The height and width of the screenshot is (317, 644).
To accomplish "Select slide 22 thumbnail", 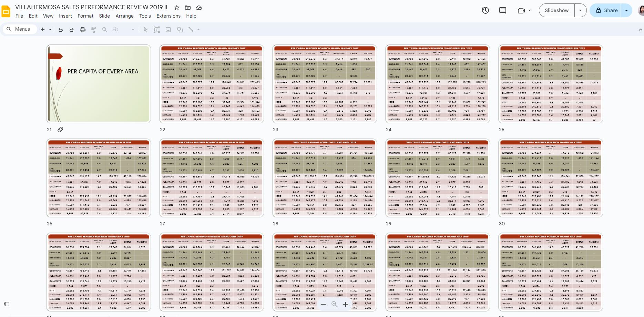I will click(x=212, y=84).
